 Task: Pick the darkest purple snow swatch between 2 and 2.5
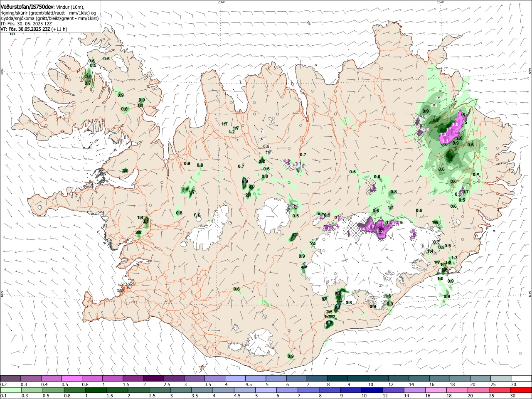point(153,379)
